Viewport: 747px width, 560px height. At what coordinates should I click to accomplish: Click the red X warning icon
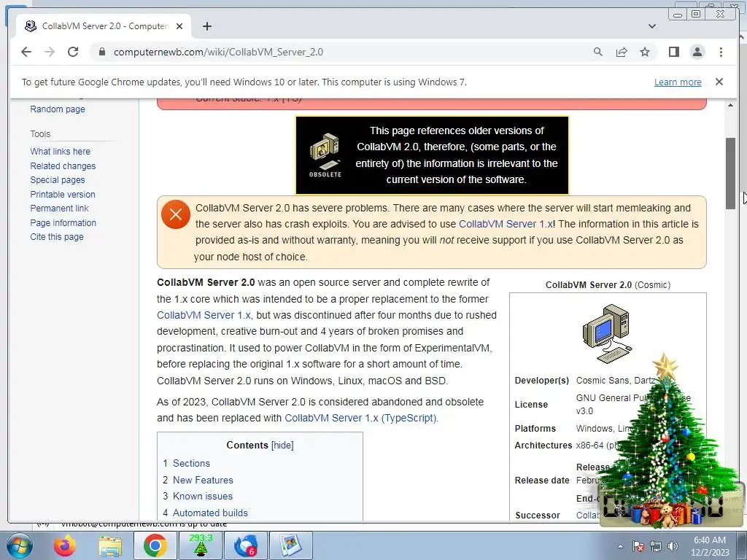(x=175, y=214)
